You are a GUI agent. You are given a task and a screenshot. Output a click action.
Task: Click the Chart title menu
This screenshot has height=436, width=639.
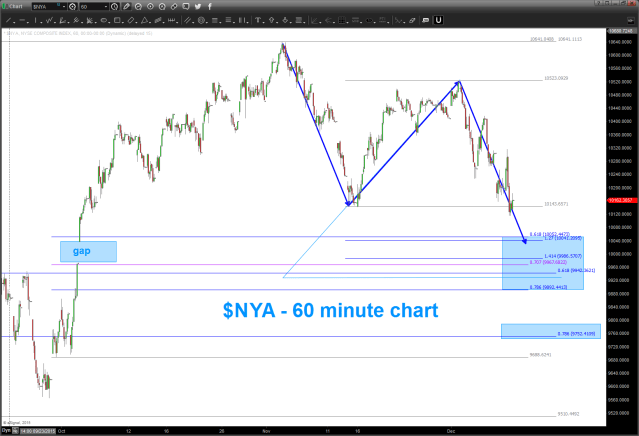tap(14, 8)
